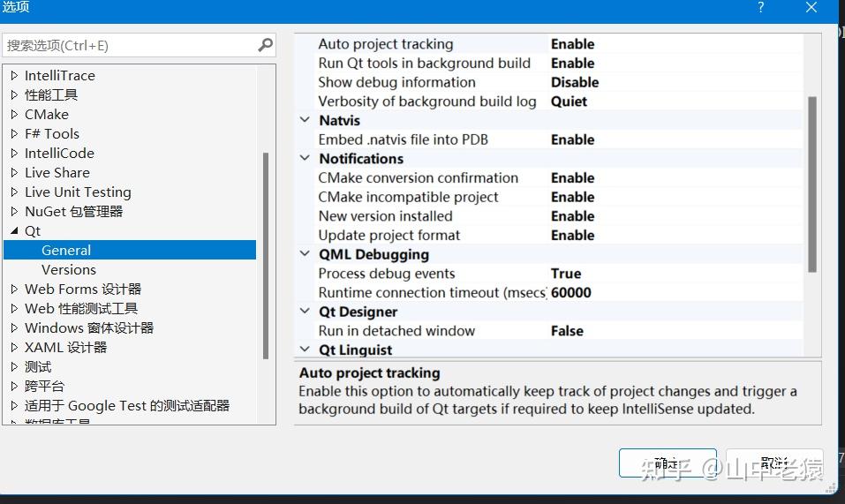Click the options tree vertical scrollbar
The image size is (845, 504).
pyautogui.click(x=265, y=255)
